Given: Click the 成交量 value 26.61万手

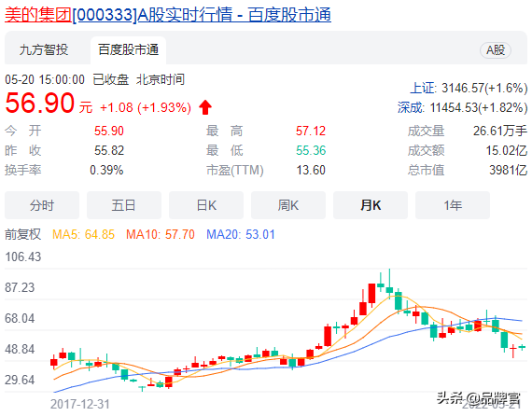Looking at the screenshot, I should 500,131.
